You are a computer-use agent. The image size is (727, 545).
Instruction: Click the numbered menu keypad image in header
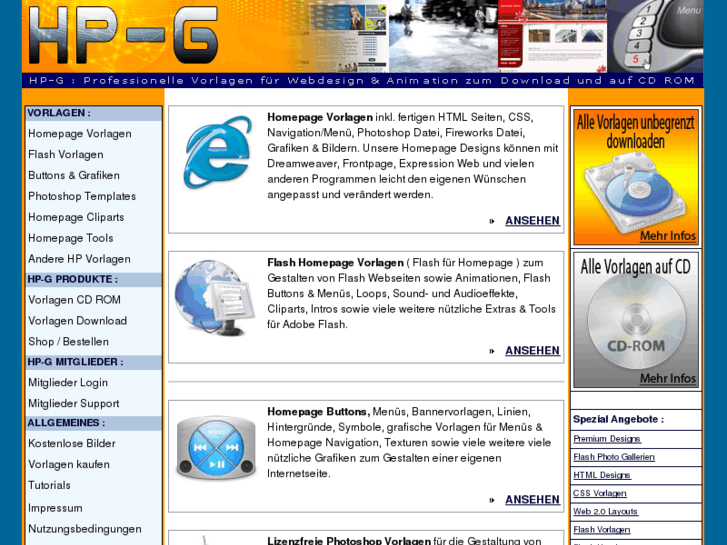point(656,36)
